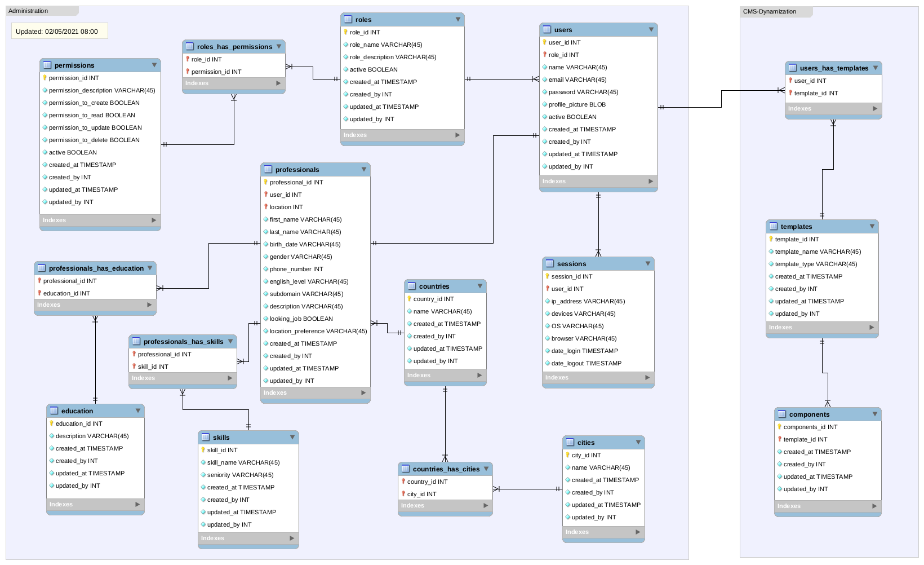
Task: Click the users table icon
Action: [547, 30]
